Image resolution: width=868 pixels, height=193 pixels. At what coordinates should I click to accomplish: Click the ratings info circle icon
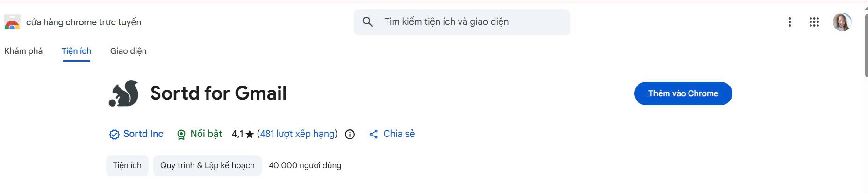[x=350, y=135]
